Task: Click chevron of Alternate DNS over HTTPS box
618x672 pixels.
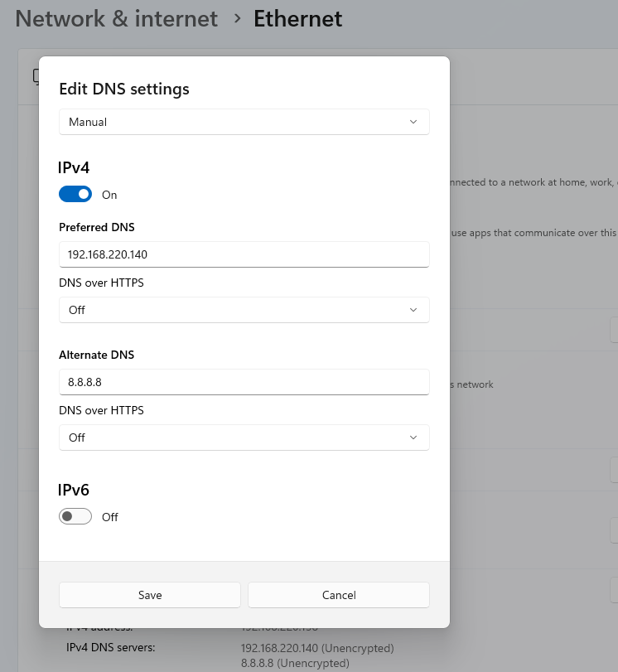Action: coord(413,438)
